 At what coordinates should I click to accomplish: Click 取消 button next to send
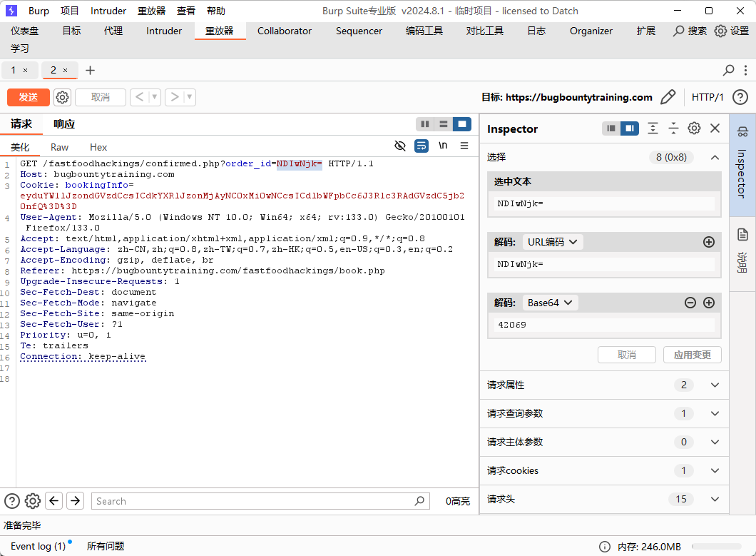coord(101,98)
